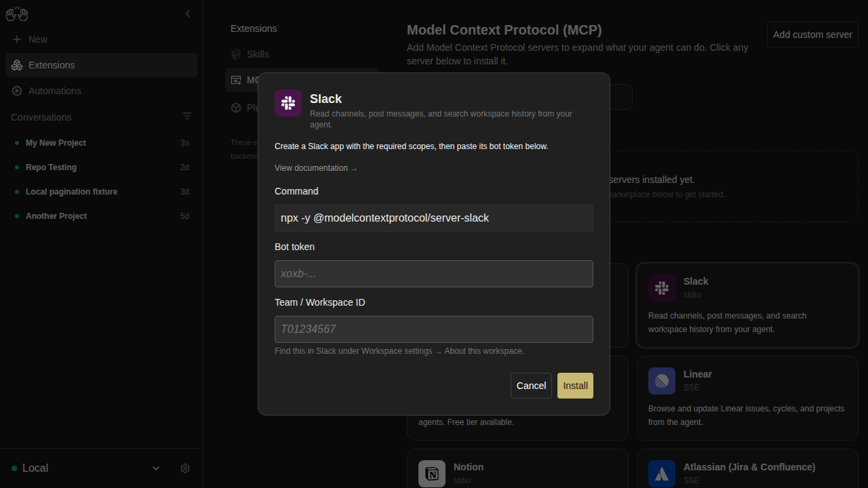The image size is (868, 488).
Task: Click into the Bot token field
Action: [x=434, y=274]
